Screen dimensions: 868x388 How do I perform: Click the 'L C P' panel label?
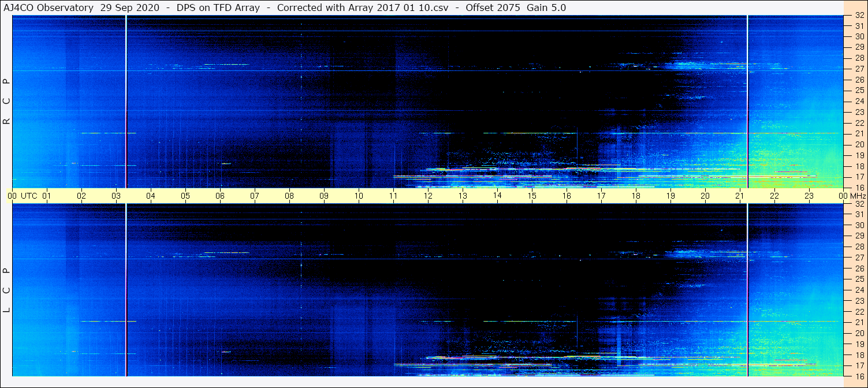7,290
